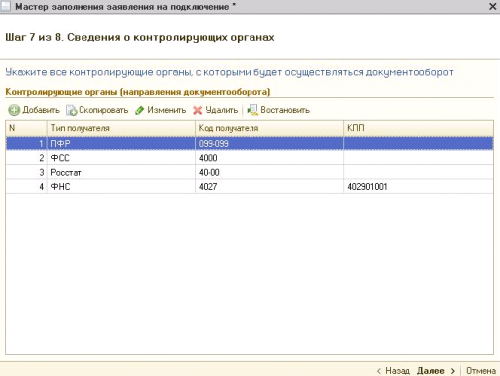This screenshot has height=376, width=500.
Task: Click row number 1 cell
Action: (x=26, y=143)
